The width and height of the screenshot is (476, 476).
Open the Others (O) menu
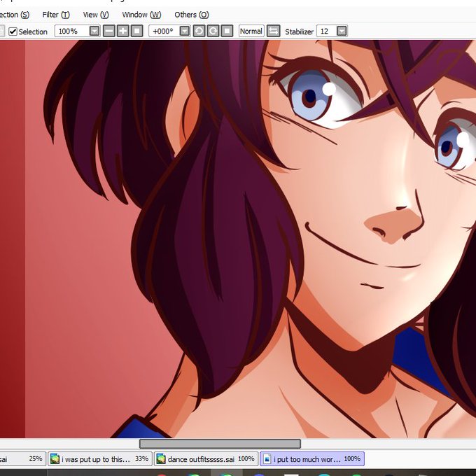click(192, 15)
